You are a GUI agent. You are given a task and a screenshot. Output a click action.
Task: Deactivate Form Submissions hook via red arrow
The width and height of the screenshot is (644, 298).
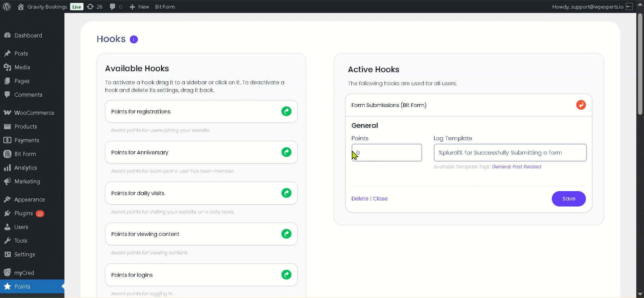click(x=581, y=105)
